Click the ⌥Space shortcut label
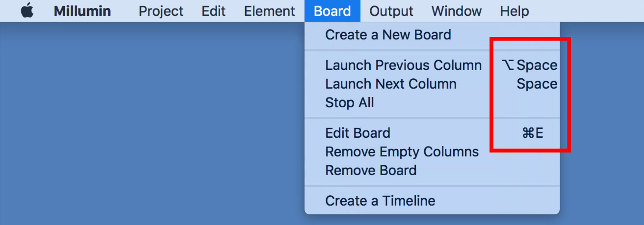 (529, 65)
